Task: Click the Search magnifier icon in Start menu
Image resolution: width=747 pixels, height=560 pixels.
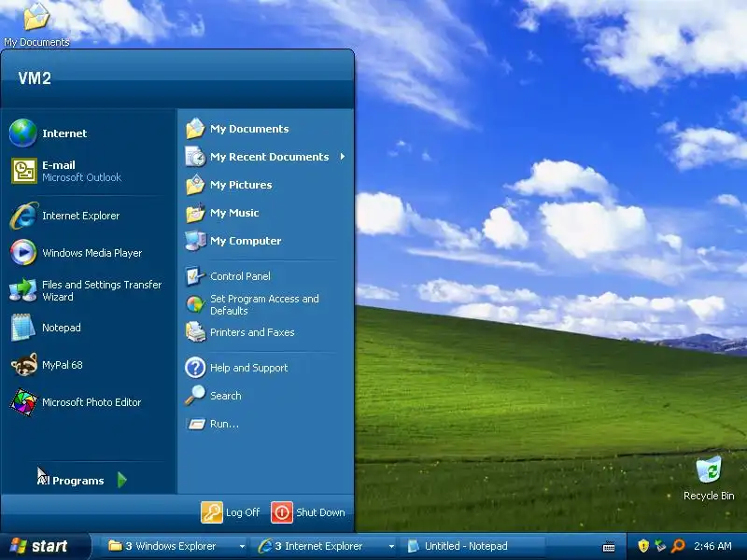Action: [x=195, y=396]
